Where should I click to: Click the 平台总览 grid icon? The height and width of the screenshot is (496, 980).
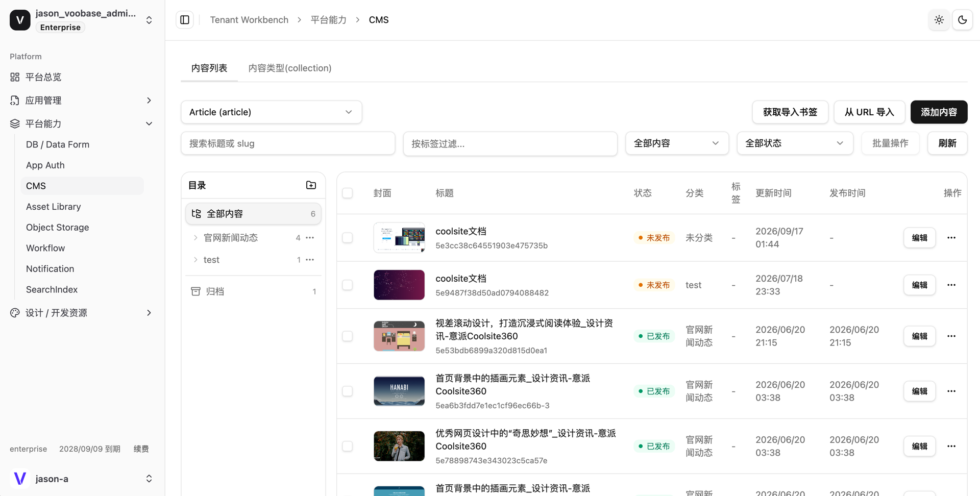click(x=15, y=77)
